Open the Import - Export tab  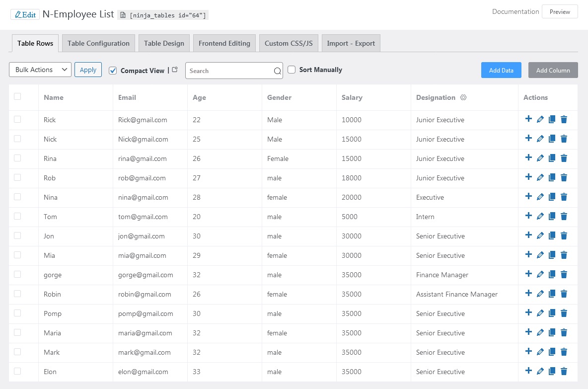351,43
